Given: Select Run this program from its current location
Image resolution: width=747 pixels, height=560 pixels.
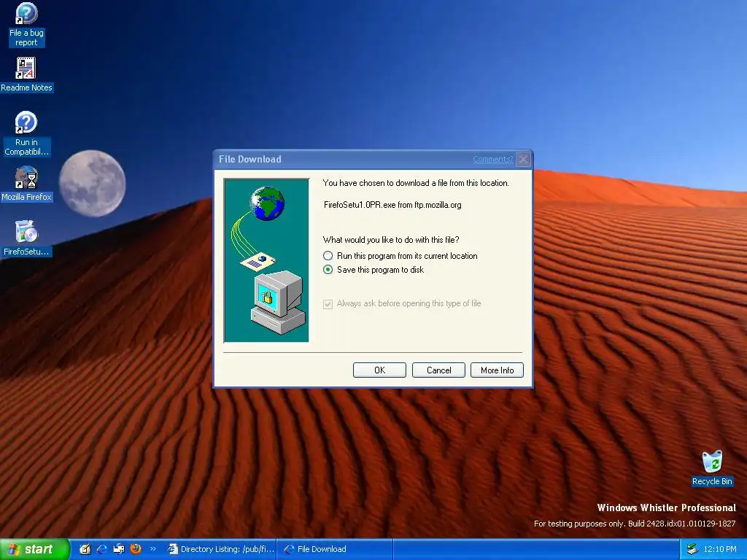Looking at the screenshot, I should pos(400,256).
